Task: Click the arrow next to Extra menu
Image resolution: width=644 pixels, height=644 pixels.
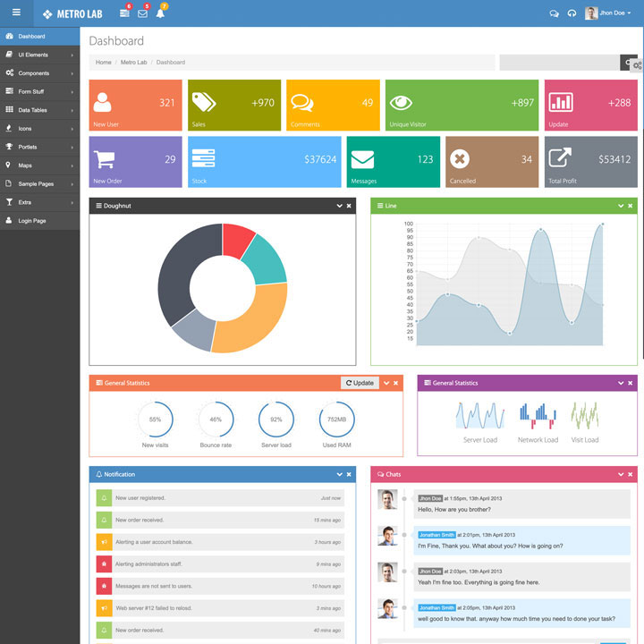Action: pyautogui.click(x=72, y=203)
